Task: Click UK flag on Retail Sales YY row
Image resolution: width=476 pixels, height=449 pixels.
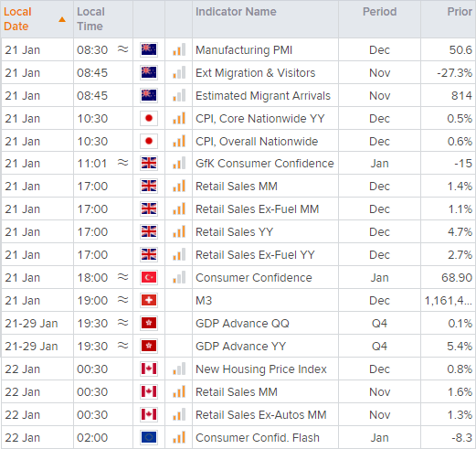Action: [x=149, y=231]
